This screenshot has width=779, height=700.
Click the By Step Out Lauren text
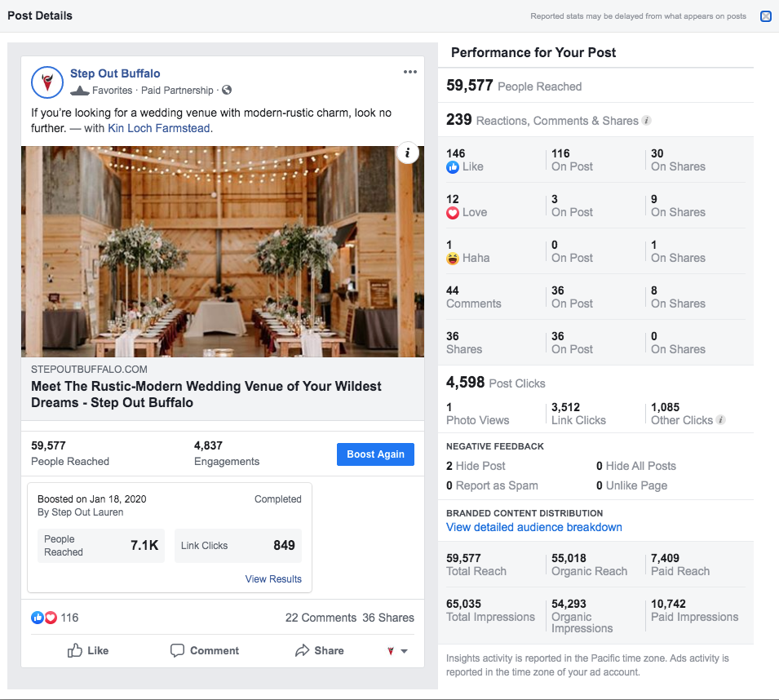coord(81,512)
